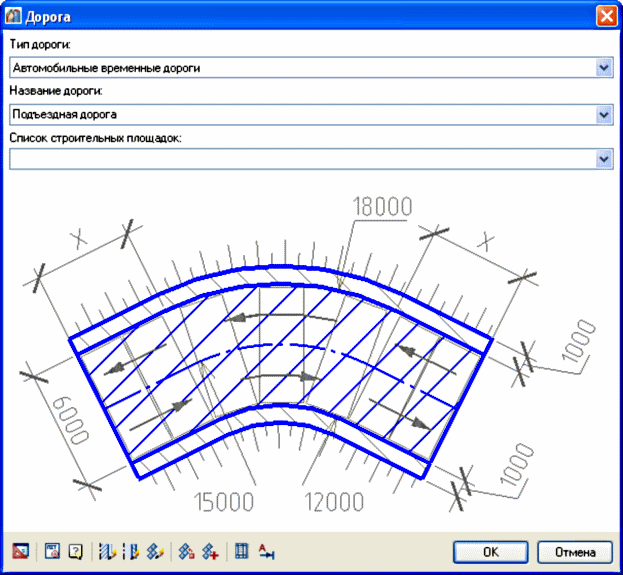
Task: Click the 6000 width dimension in the diagram
Action: pyautogui.click(x=70, y=420)
